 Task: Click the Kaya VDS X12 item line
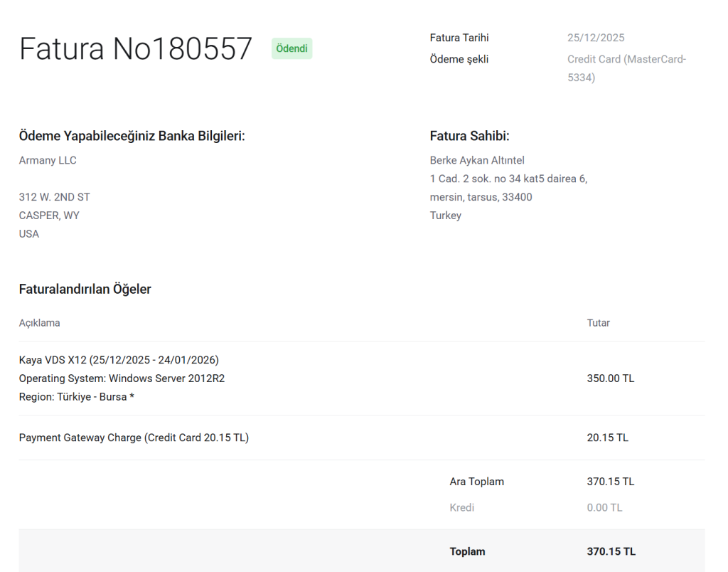pos(119,360)
